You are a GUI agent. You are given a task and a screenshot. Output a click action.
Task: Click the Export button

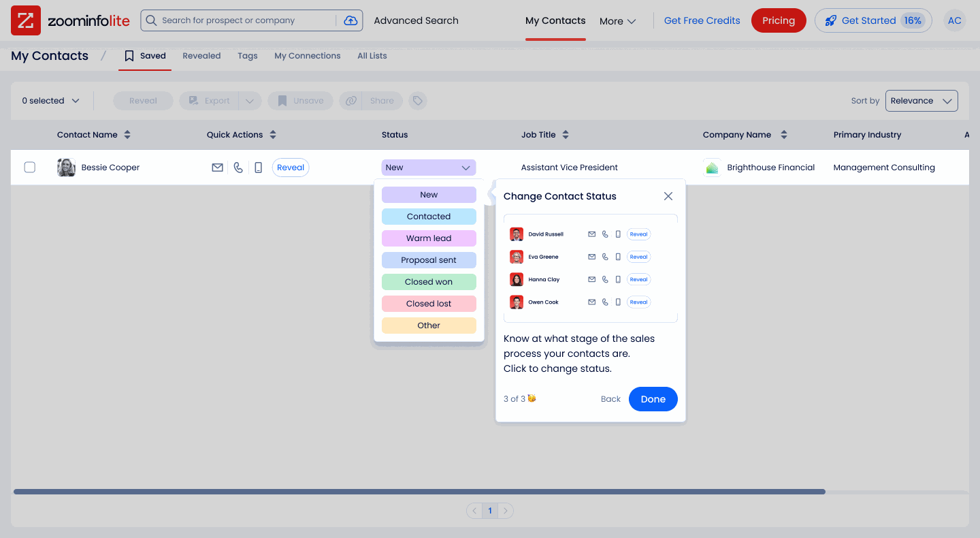click(210, 101)
